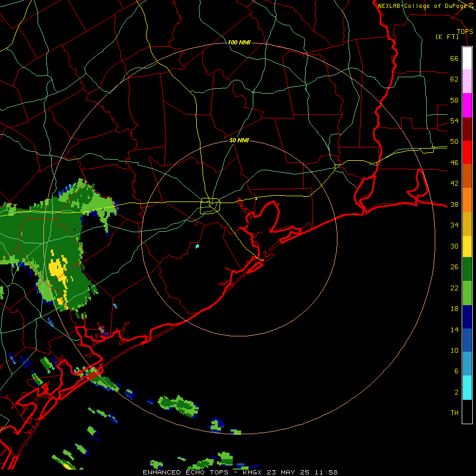Click the yellow legend swatch
Viewport: 476px width, 476px height.
[x=467, y=246]
